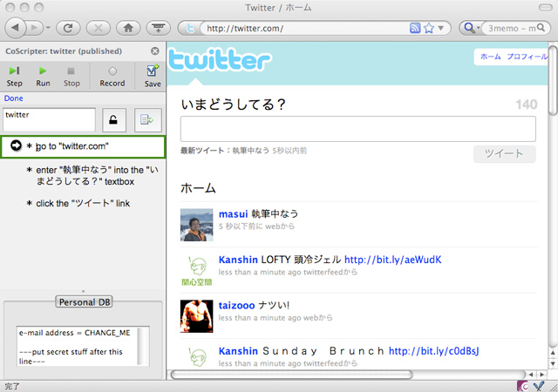
Task: Click the browser Stop loading X button
Action: pos(99,28)
